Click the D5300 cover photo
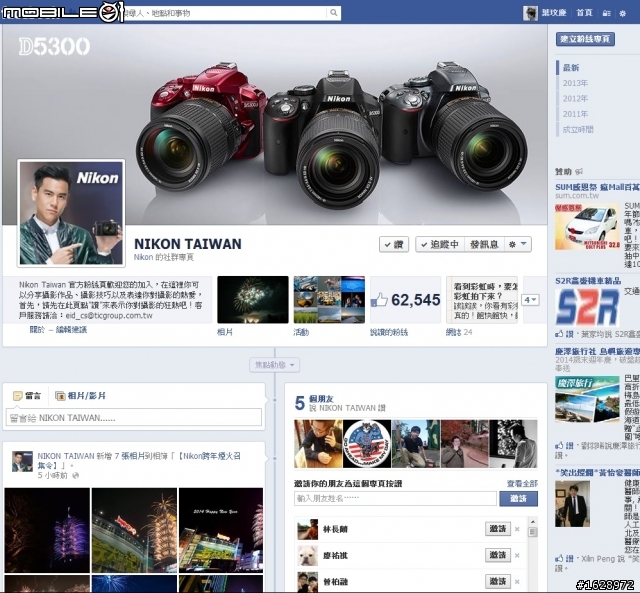This screenshot has width=640, height=593. (275, 124)
